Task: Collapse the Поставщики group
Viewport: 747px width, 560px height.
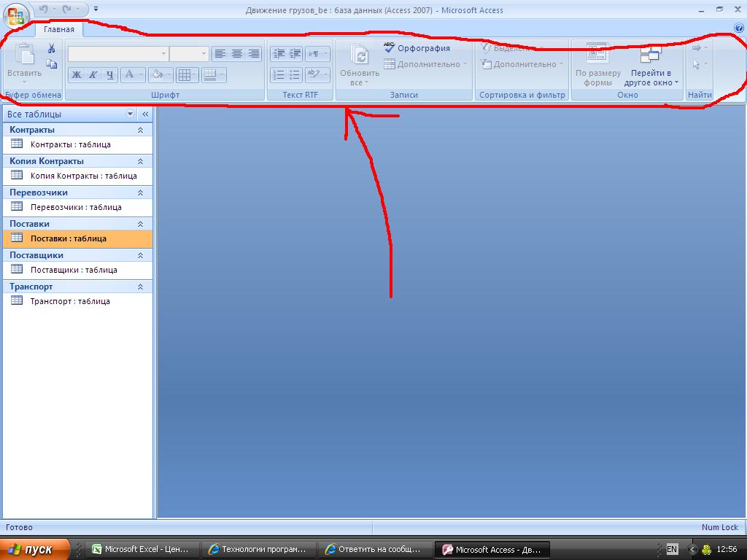Action: coord(140,255)
